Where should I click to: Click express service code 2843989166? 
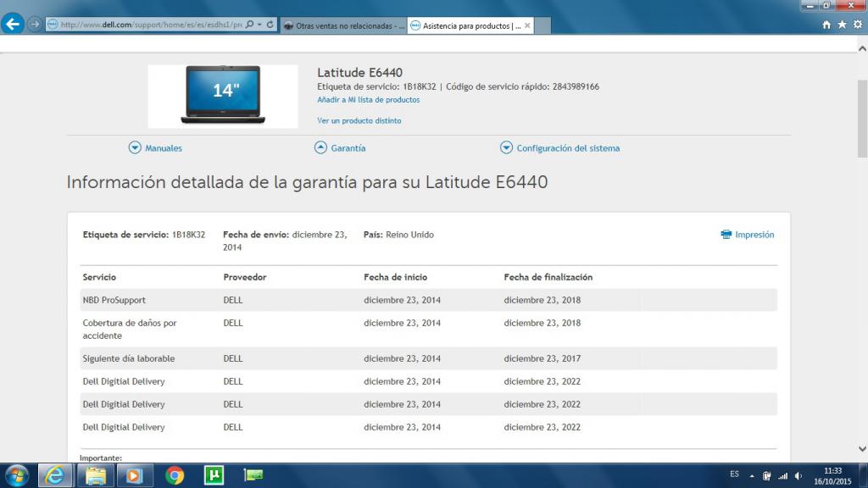576,86
